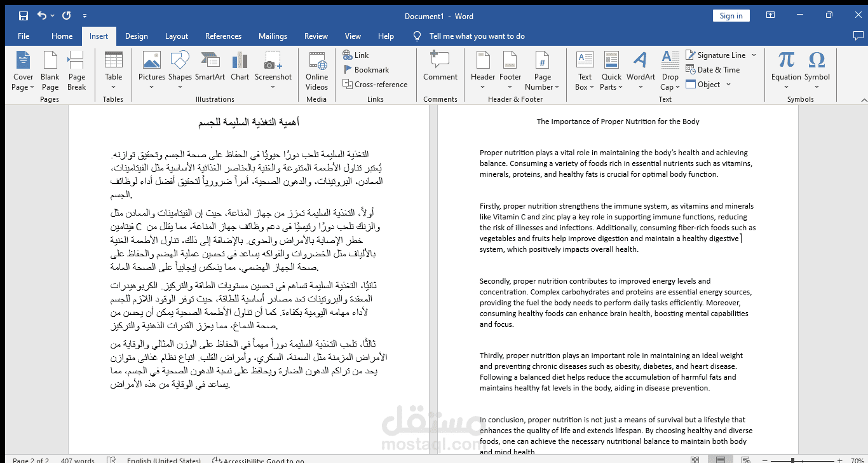The image size is (868, 463).
Task: Switch to the Home tab
Action: [62, 36]
